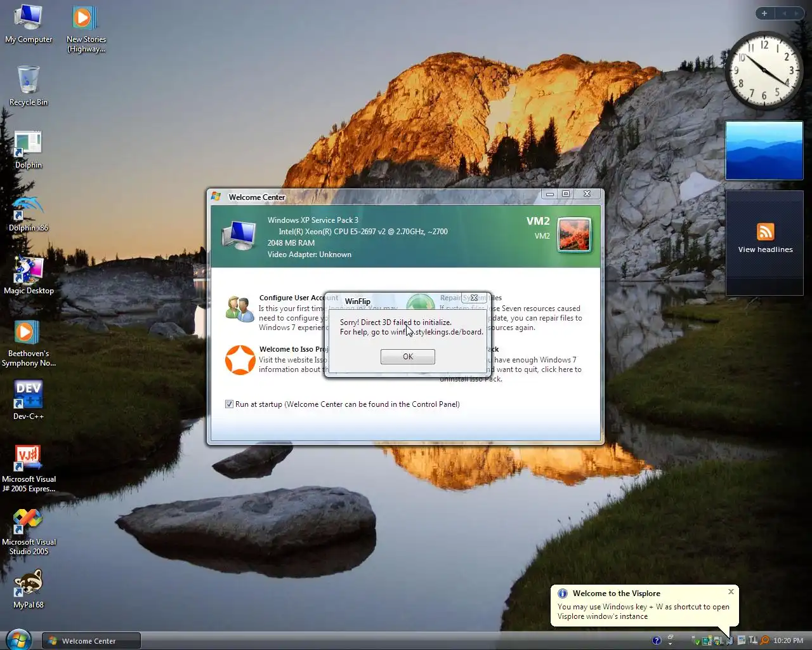Click the help question mark tray icon
The width and height of the screenshot is (812, 650).
[657, 640]
